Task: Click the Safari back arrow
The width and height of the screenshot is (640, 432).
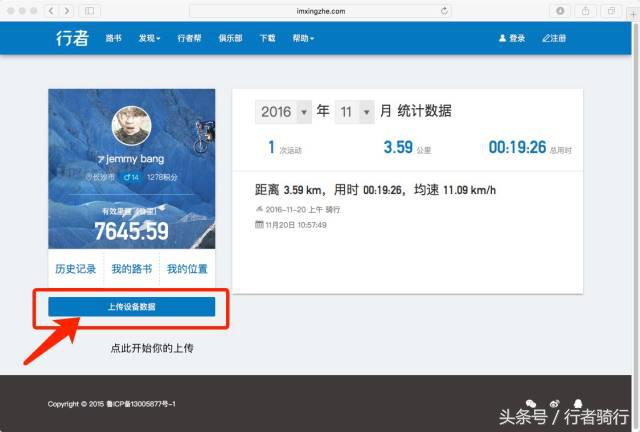Action: click(51, 11)
